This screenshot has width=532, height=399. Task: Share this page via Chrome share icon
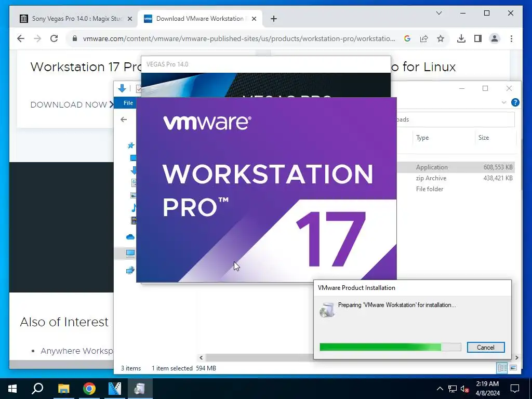pyautogui.click(x=424, y=38)
